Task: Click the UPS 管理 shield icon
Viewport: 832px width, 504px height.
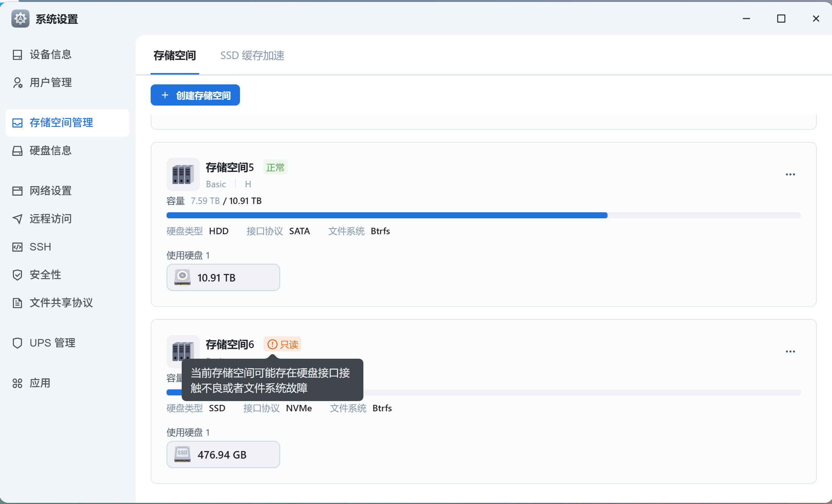Action: pos(17,343)
